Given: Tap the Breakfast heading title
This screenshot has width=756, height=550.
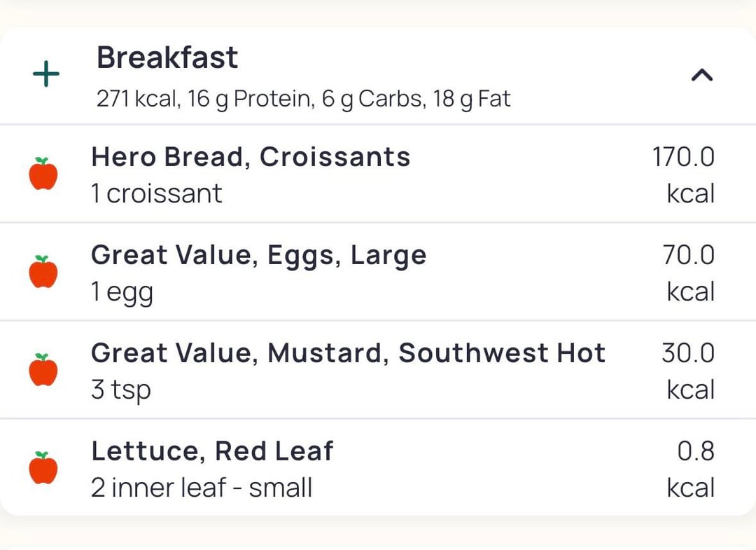Looking at the screenshot, I should 167,57.
